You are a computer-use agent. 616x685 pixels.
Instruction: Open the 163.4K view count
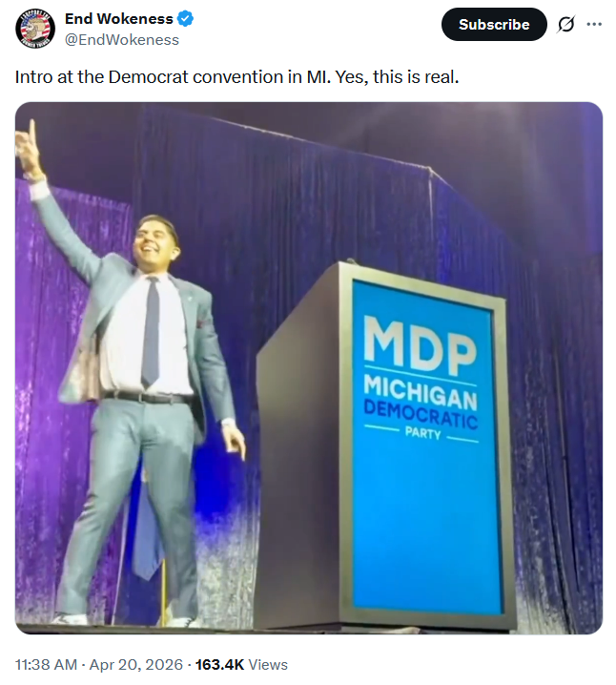[219, 664]
